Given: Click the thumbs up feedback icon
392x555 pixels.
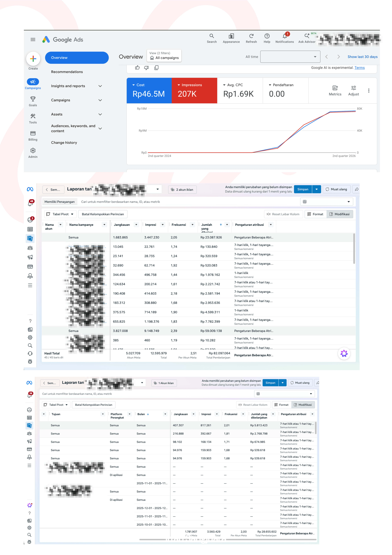Looking at the screenshot, I should tap(137, 68).
